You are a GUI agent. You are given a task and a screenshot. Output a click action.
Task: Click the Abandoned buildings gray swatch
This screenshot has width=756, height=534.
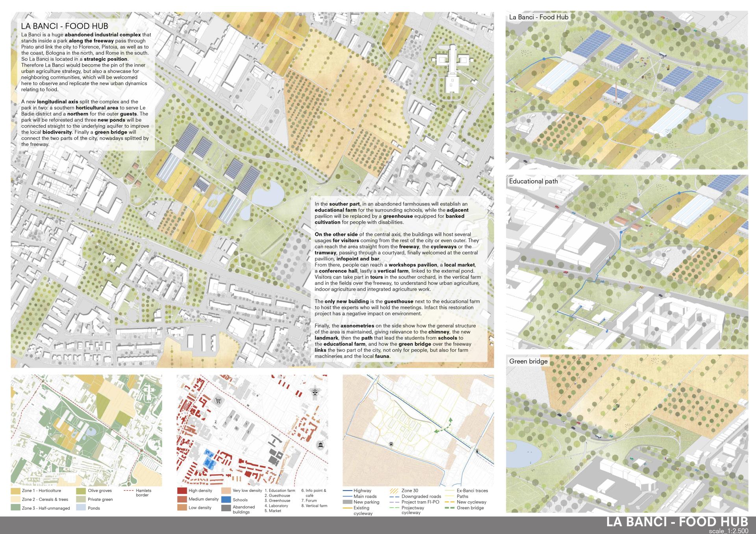pos(226,508)
